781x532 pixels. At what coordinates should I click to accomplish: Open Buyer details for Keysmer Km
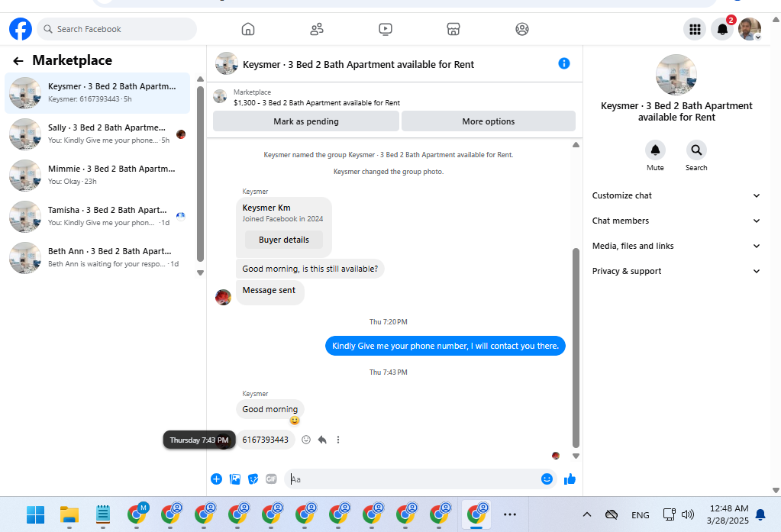tap(284, 240)
